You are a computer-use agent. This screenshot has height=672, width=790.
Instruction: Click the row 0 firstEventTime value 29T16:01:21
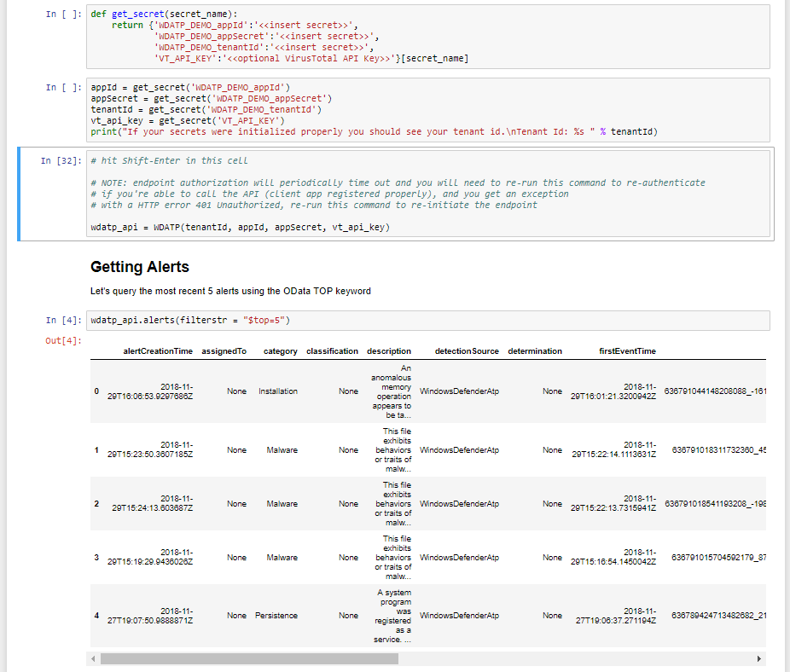pos(613,391)
